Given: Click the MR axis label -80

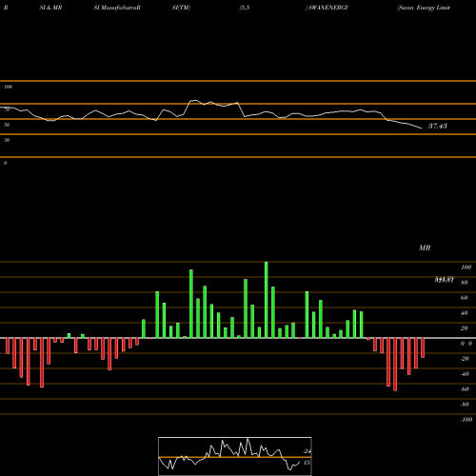Looking at the screenshot, I should pyautogui.click(x=465, y=405).
